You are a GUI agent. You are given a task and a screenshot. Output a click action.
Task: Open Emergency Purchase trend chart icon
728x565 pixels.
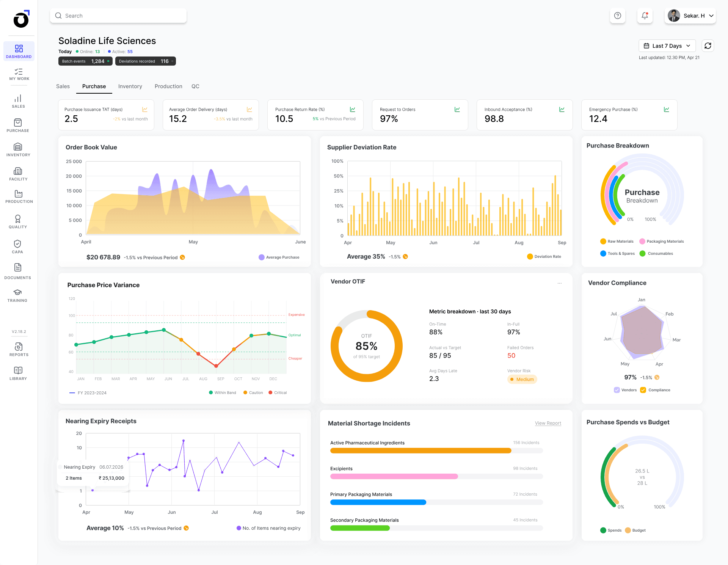667,109
